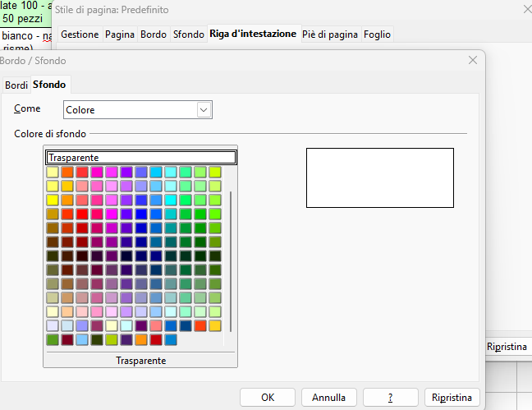Open the Gestione tab

80,35
